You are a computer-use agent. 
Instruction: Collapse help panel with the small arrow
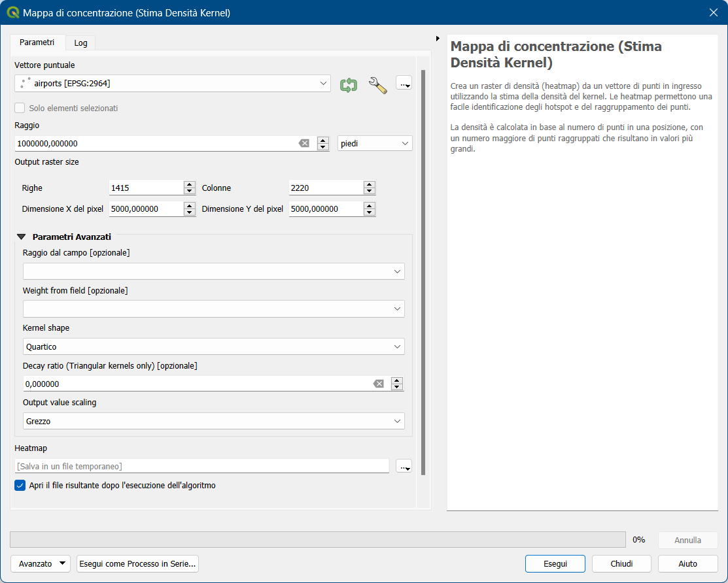coord(438,39)
